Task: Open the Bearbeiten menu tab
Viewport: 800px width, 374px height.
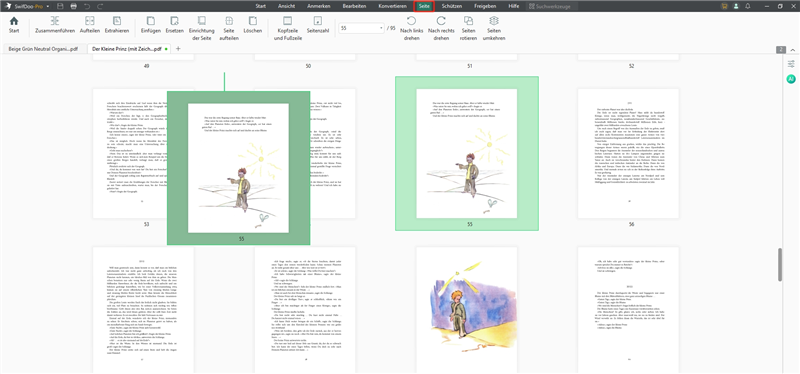Action: point(355,6)
